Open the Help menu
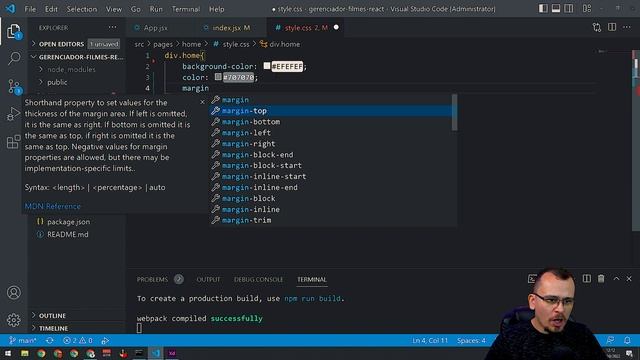The height and width of the screenshot is (360, 640). click(217, 9)
